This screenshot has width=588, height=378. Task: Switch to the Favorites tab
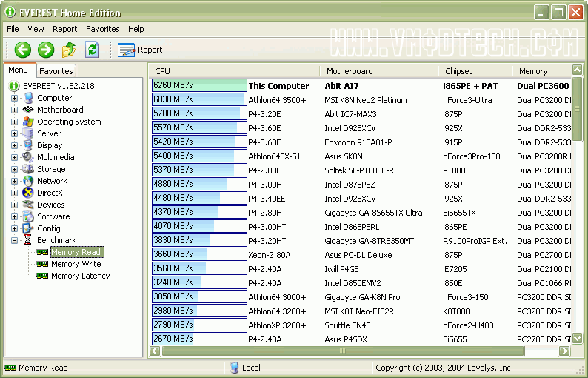tap(56, 71)
